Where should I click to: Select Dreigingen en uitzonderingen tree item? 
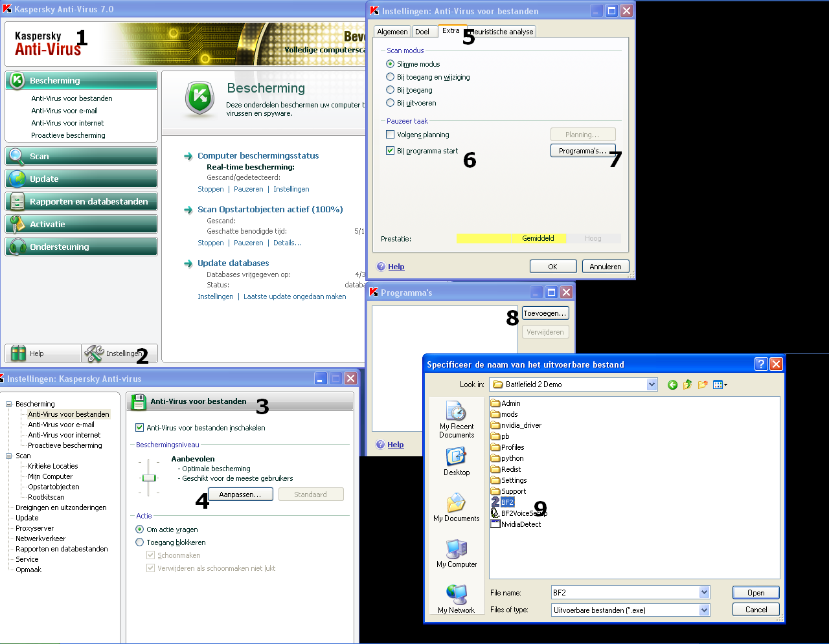(61, 507)
